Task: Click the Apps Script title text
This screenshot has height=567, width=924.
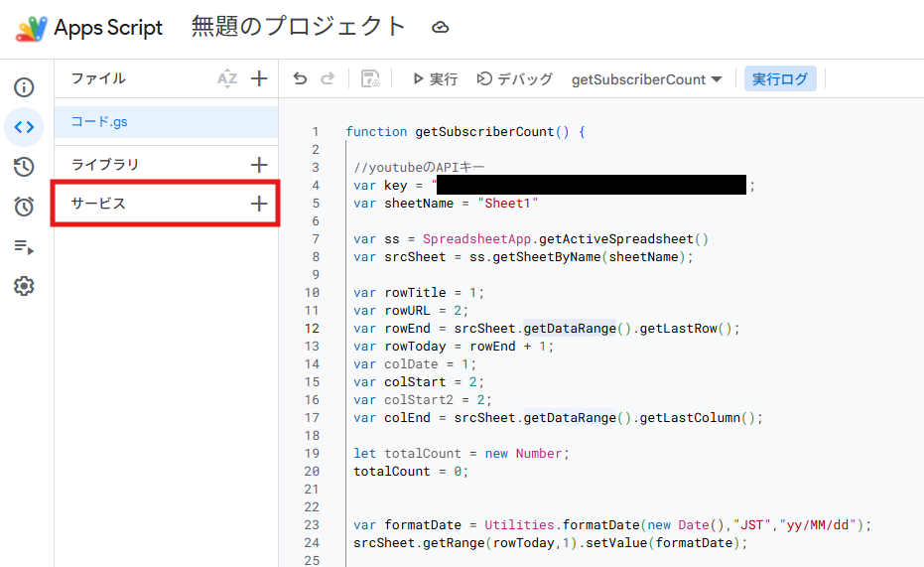Action: point(108,28)
